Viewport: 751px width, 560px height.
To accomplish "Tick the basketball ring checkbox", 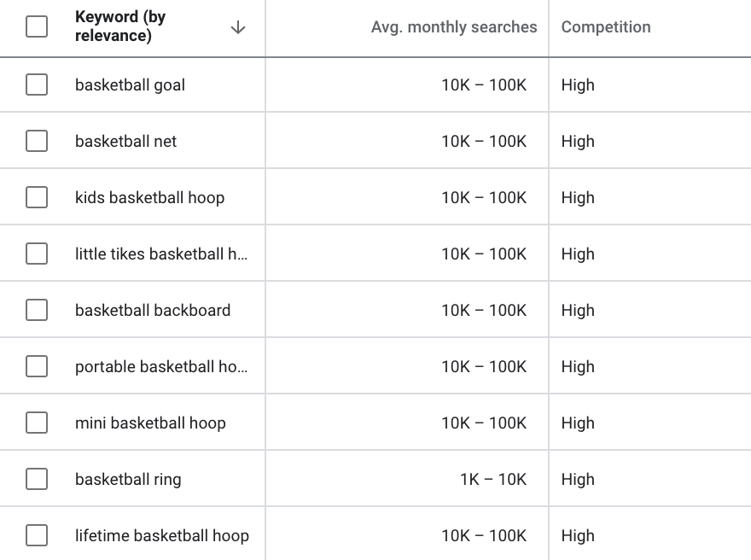I will (37, 479).
